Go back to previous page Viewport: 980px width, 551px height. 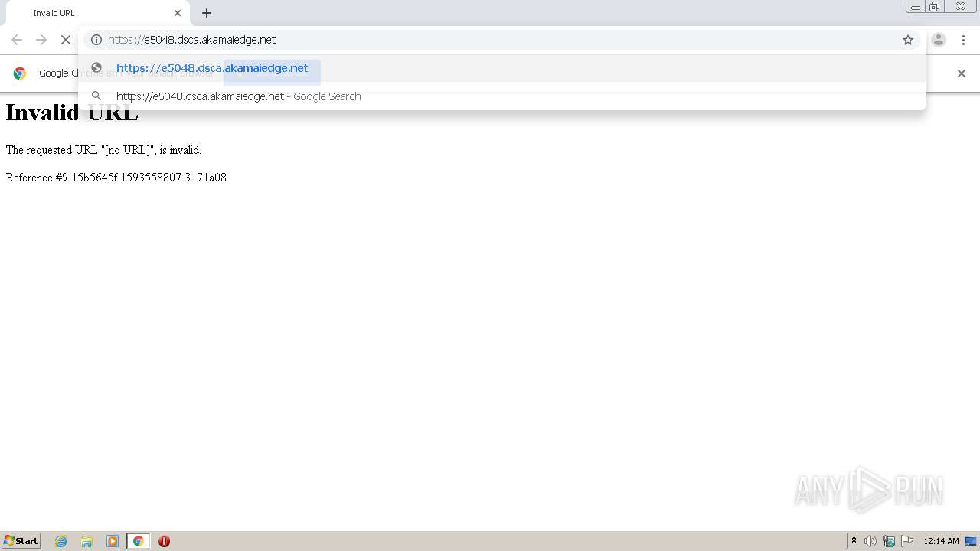pyautogui.click(x=17, y=40)
